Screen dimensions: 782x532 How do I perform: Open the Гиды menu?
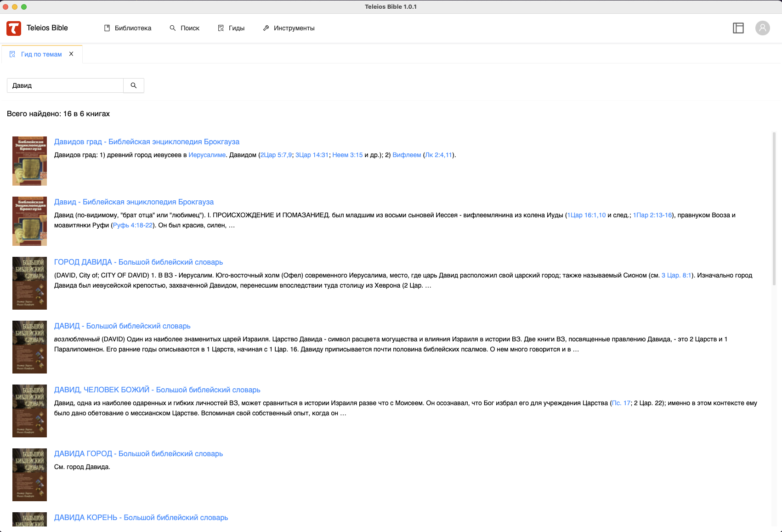(231, 28)
